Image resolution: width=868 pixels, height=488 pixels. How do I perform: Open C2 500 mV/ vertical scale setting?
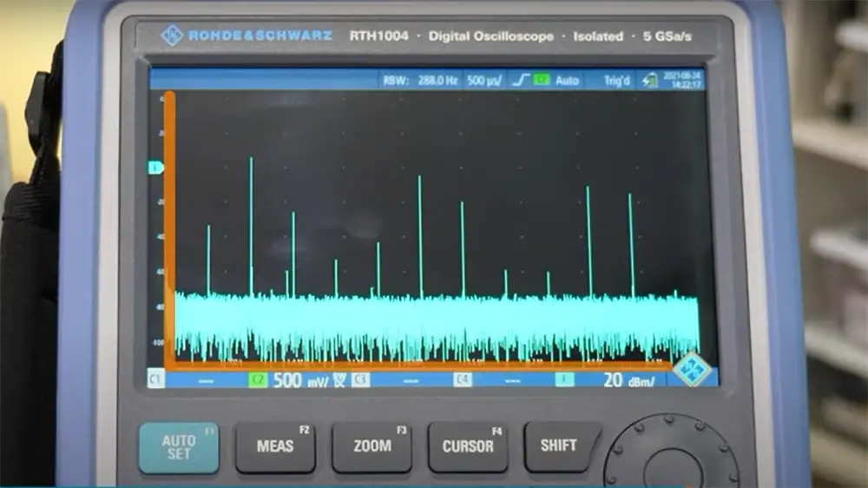tap(300, 380)
